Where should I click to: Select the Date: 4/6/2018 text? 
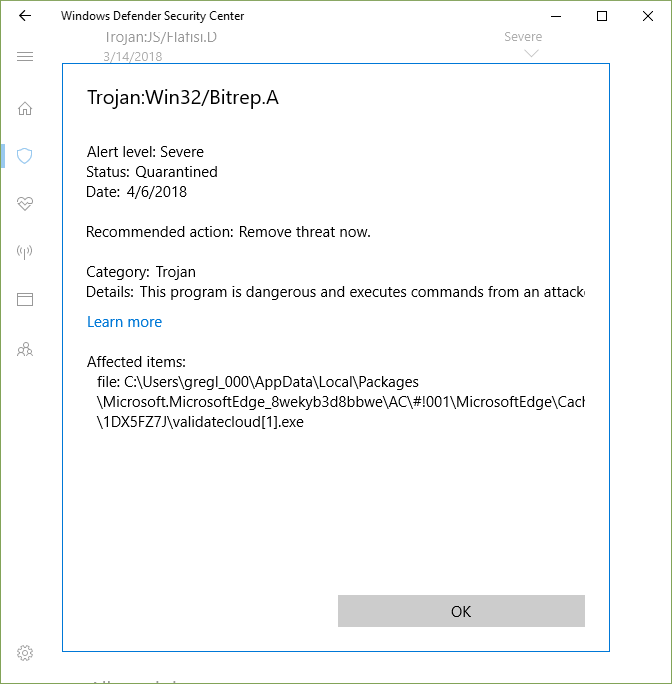137,192
